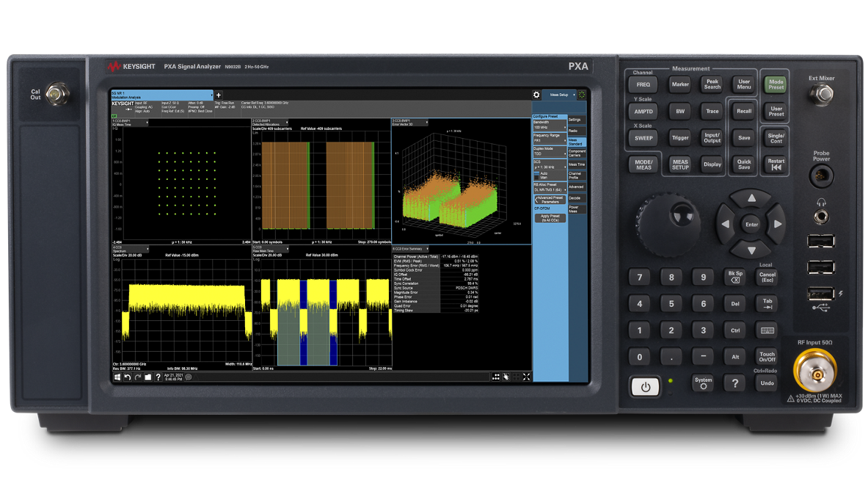Image resolution: width=868 pixels, height=489 pixels.
Task: Click the Windows Start icon in taskbar
Action: (x=116, y=377)
